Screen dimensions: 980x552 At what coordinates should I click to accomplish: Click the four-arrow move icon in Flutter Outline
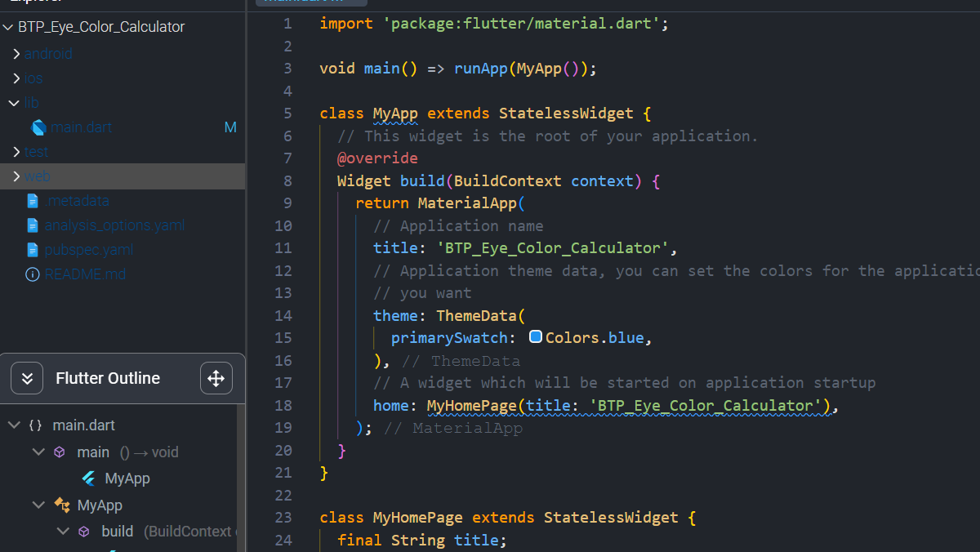216,378
